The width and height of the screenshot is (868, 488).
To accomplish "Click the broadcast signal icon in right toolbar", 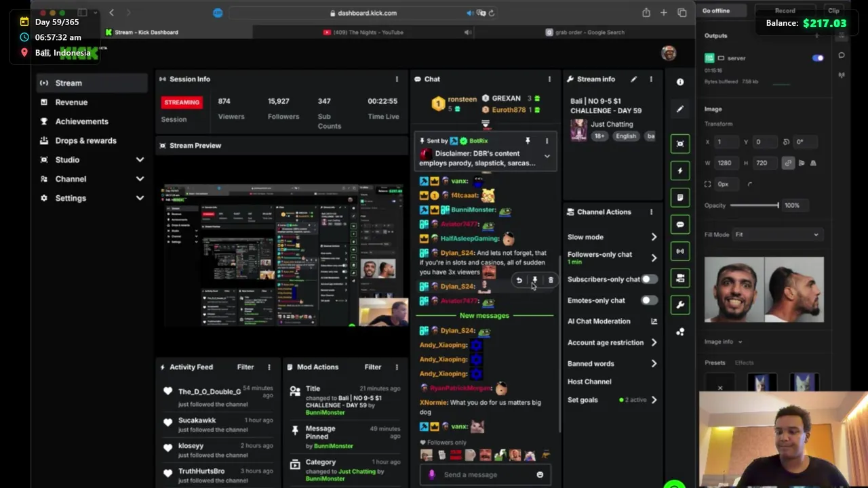I will tap(680, 251).
